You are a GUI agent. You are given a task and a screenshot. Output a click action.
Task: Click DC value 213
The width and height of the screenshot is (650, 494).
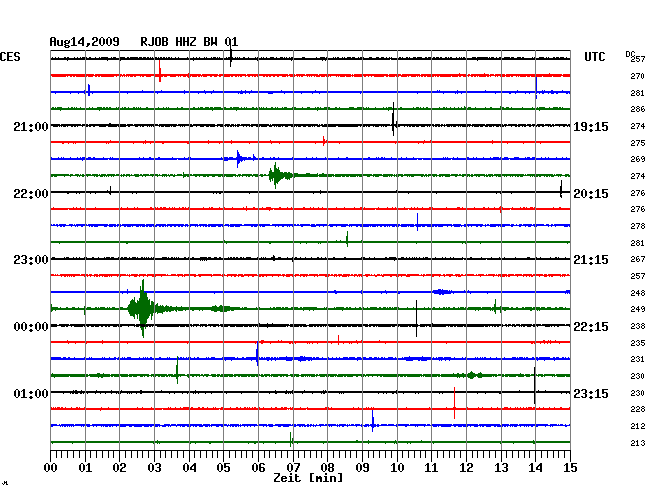(638, 443)
